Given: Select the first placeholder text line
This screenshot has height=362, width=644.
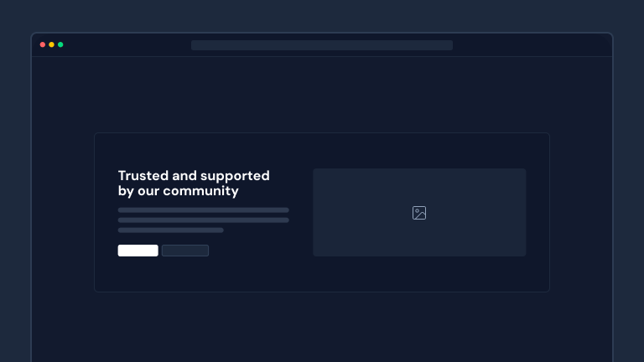Looking at the screenshot, I should (203, 210).
